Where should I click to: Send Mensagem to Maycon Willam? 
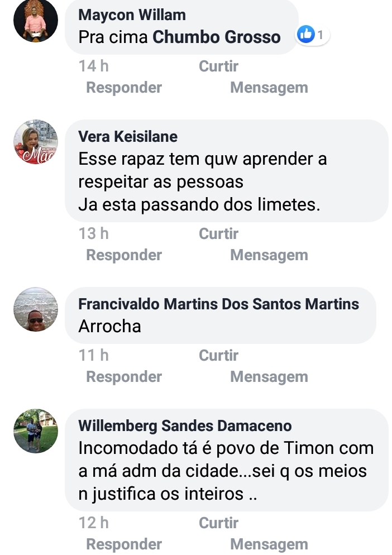[x=269, y=88]
